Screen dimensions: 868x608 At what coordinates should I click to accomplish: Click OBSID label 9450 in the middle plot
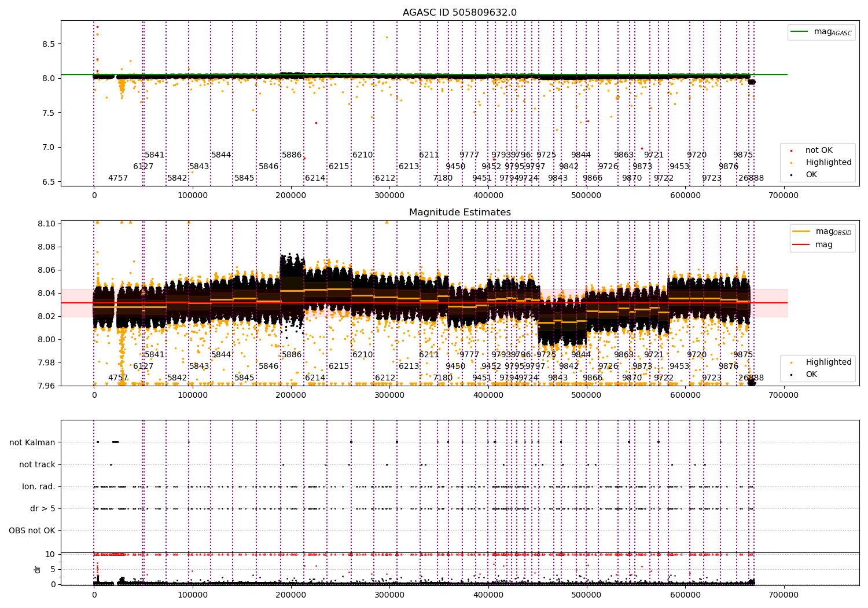[x=455, y=367]
